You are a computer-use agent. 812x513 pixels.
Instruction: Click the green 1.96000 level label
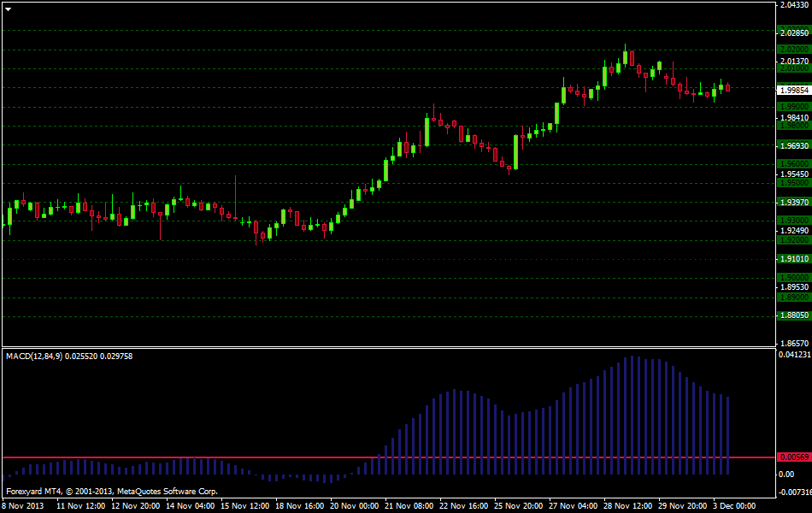794,163
